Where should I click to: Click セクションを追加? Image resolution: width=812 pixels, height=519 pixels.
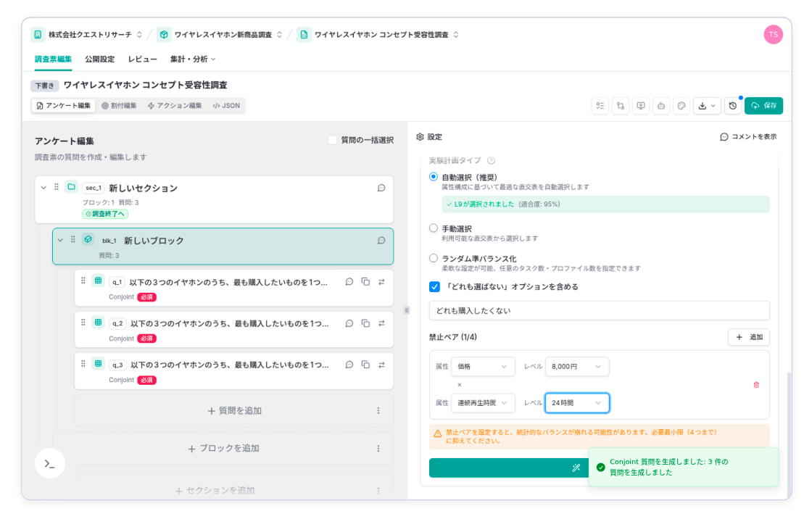pos(215,491)
